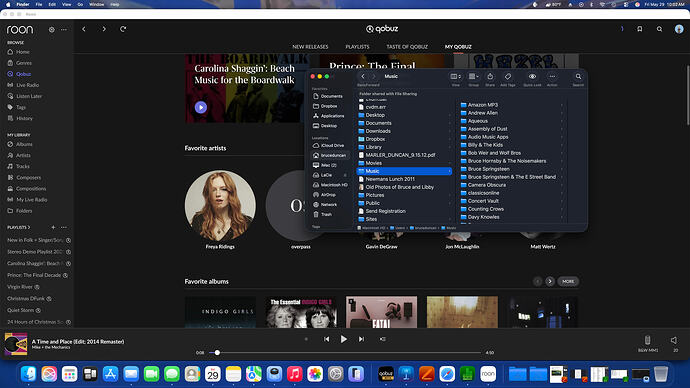Image resolution: width=690 pixels, height=388 pixels.
Task: Show next favorite albums page arrow
Action: [x=550, y=282]
